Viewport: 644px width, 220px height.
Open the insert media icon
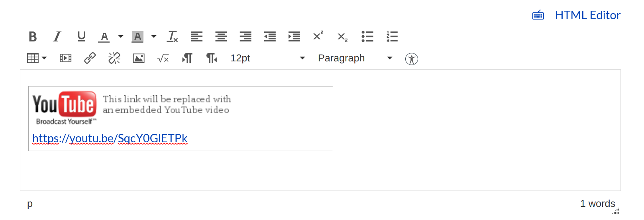[x=65, y=58]
